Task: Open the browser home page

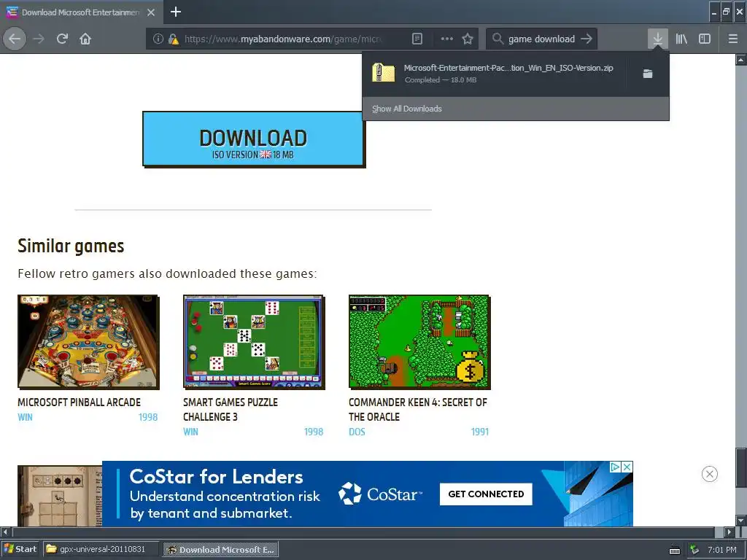Action: (x=85, y=39)
